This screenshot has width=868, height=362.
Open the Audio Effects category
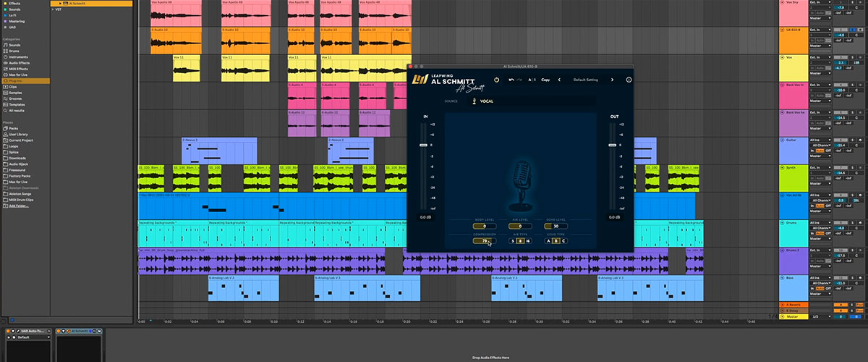click(18, 63)
